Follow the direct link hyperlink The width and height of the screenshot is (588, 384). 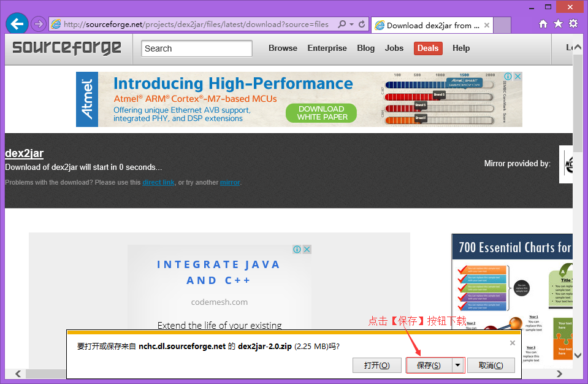pos(158,182)
